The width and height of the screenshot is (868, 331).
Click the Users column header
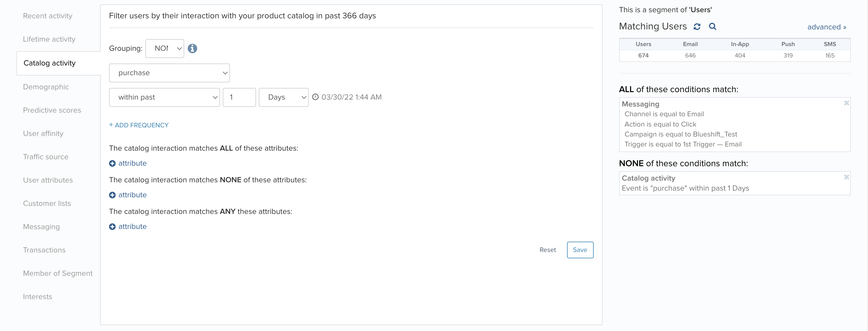click(x=643, y=44)
